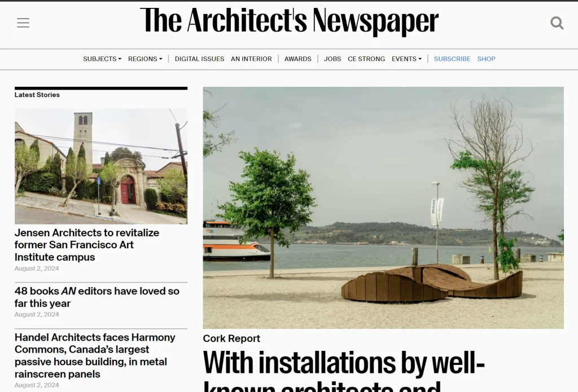Open the AN INTERIOR section
This screenshot has height=392, width=578.
pos(251,59)
